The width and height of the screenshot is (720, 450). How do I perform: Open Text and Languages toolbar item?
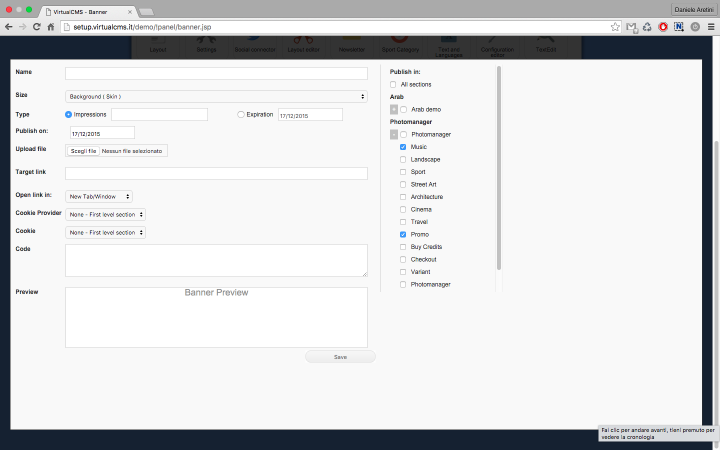pyautogui.click(x=449, y=48)
